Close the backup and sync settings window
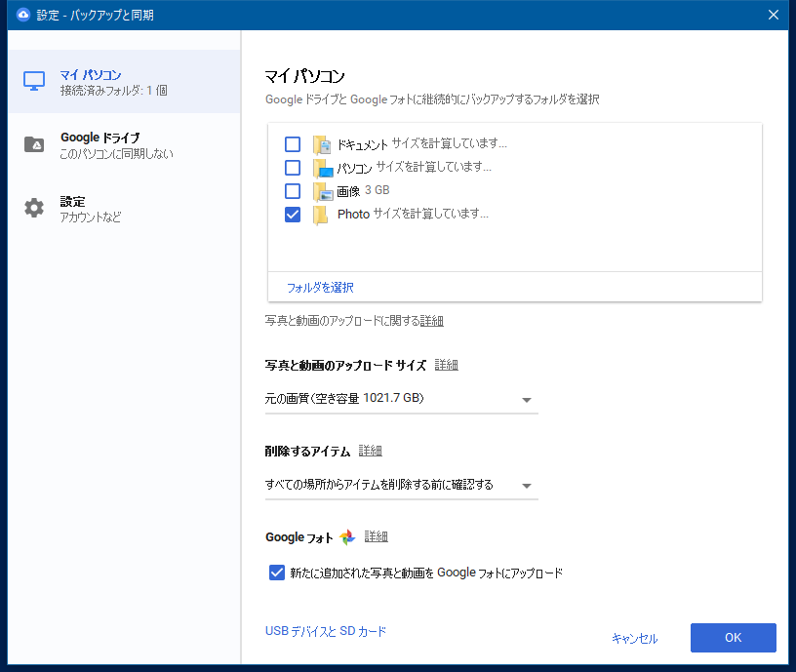The height and width of the screenshot is (672, 796). click(x=774, y=15)
